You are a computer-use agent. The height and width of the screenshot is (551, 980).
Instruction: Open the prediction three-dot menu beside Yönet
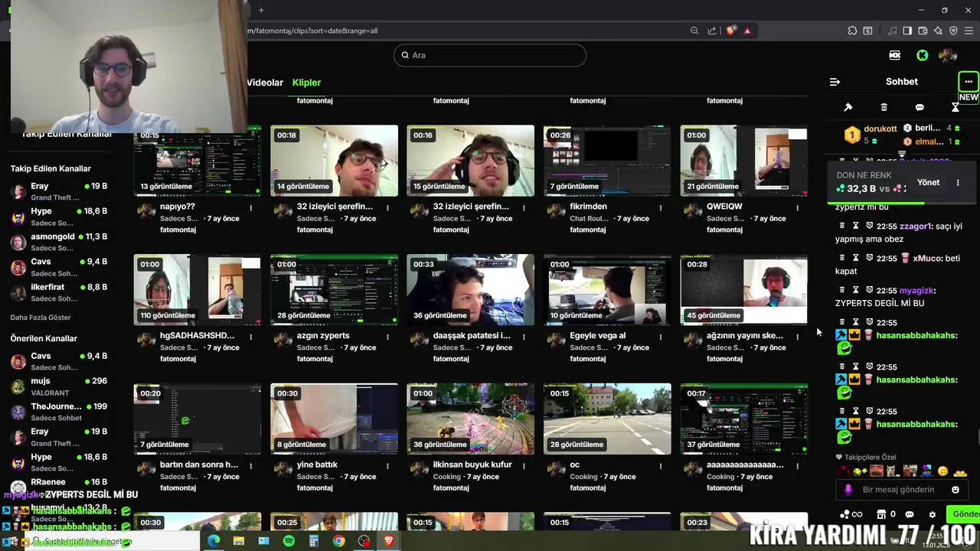pos(958,183)
